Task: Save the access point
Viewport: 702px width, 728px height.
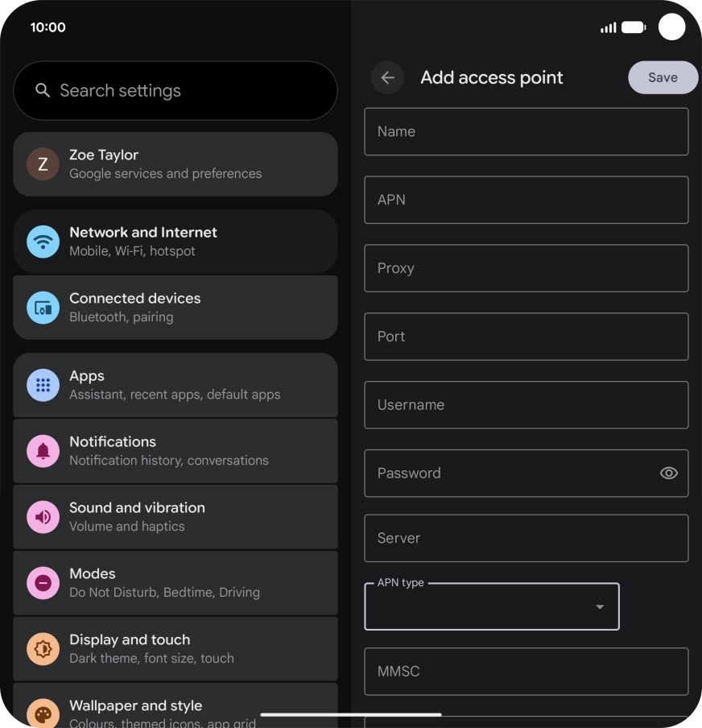Action: 663,77
